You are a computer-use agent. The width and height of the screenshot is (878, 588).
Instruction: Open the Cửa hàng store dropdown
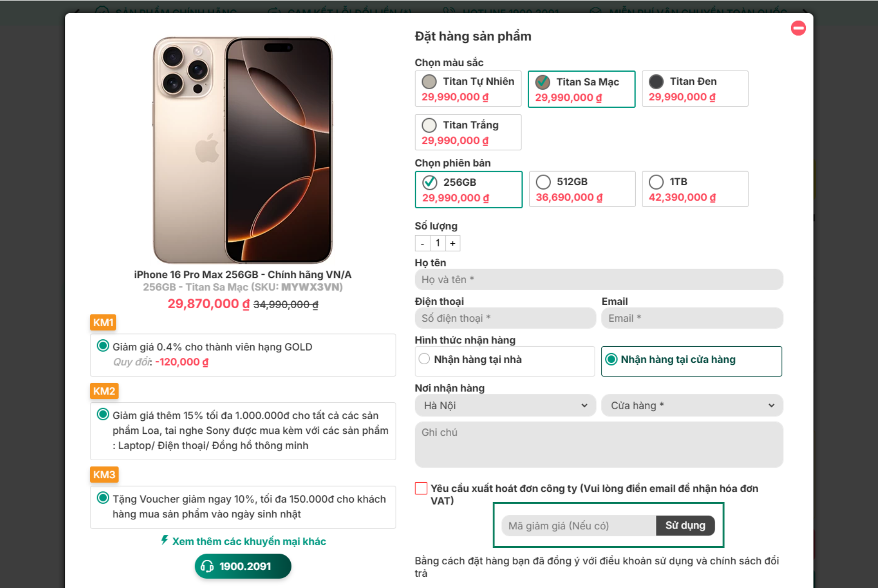[692, 406]
